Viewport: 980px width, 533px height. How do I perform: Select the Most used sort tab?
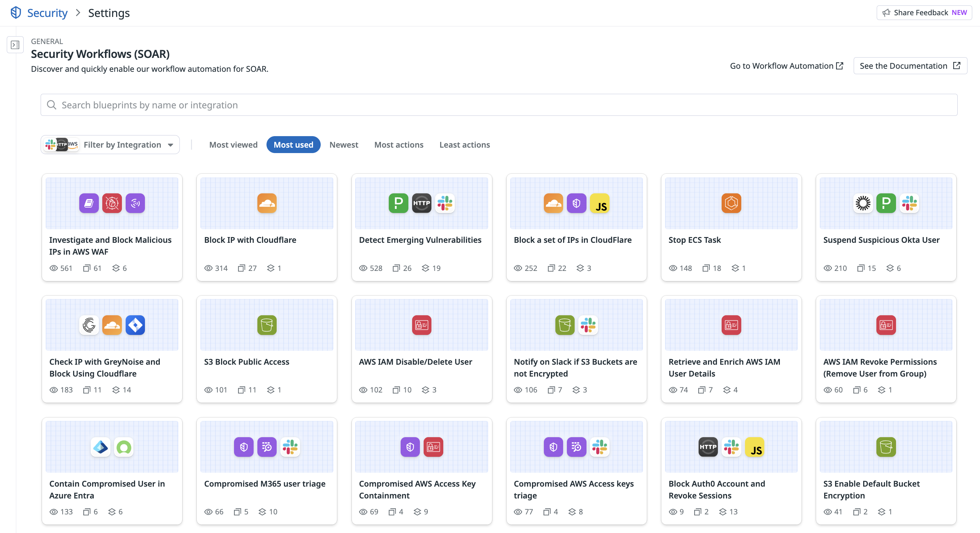[x=293, y=145]
